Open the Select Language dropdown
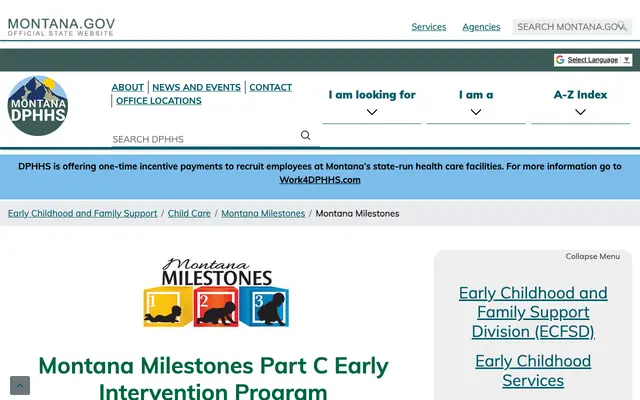The height and width of the screenshot is (400, 640). pyautogui.click(x=593, y=60)
